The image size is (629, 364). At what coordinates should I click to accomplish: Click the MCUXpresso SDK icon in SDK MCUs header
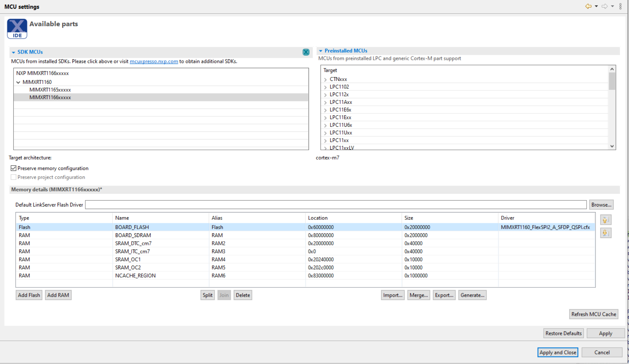306,52
